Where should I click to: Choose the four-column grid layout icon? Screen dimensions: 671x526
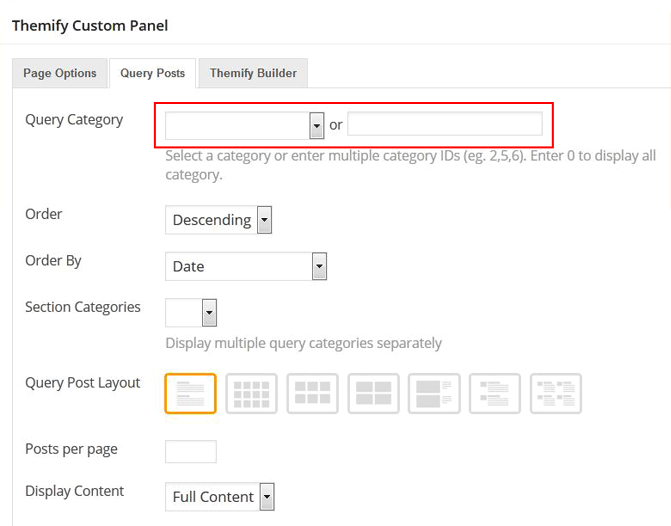coord(252,393)
